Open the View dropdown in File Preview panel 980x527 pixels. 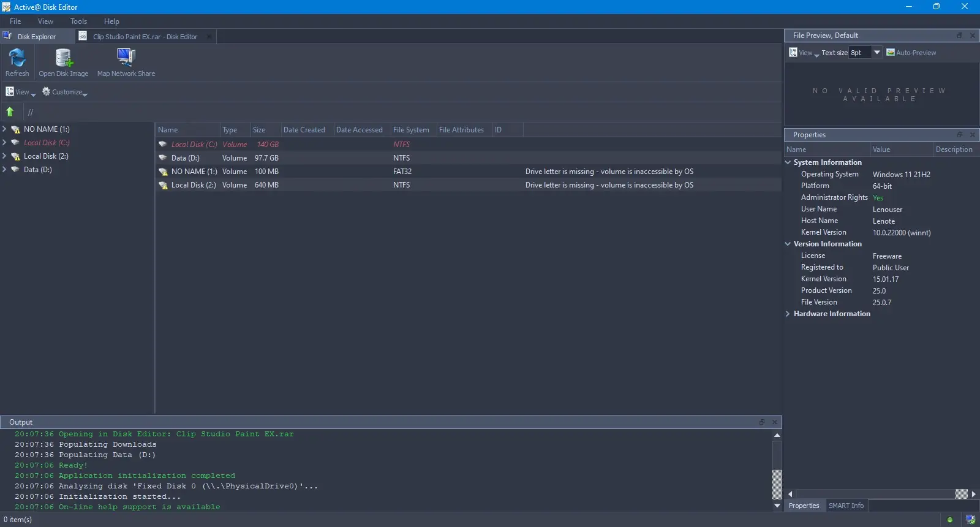pos(804,53)
